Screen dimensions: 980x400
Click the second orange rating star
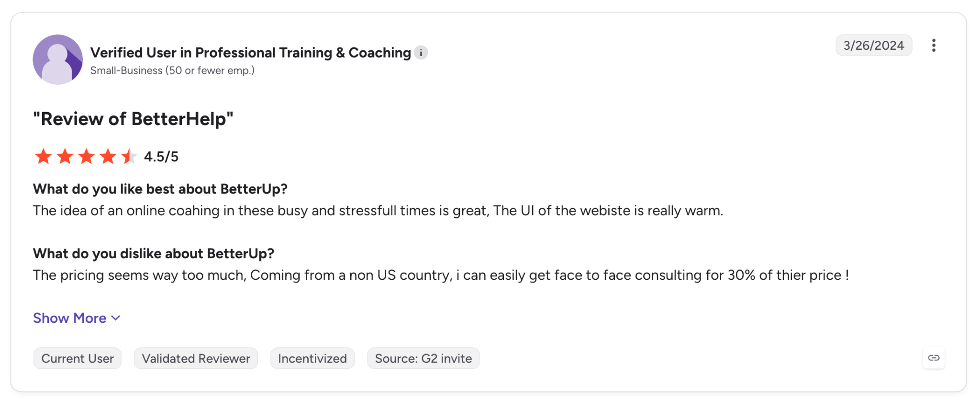65,156
